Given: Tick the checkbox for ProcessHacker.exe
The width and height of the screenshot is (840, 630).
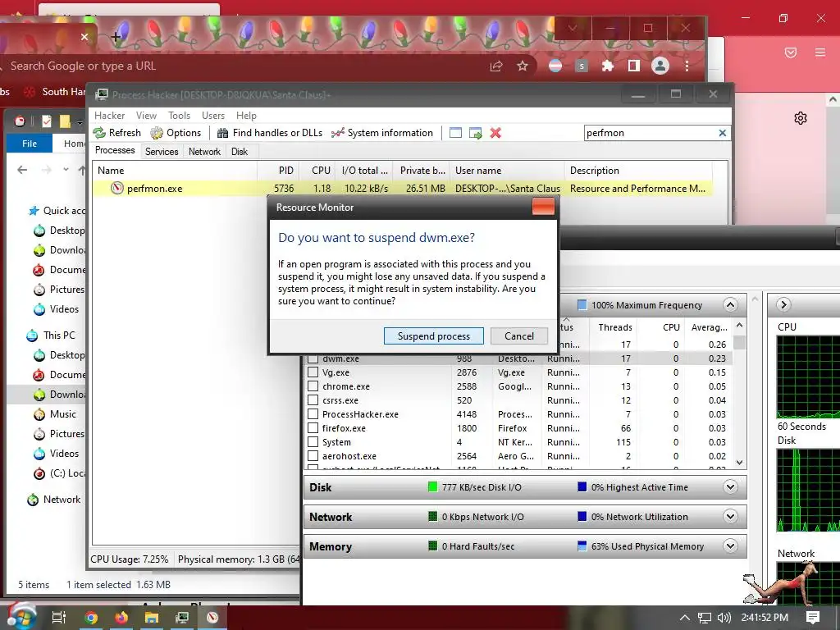Looking at the screenshot, I should point(313,414).
